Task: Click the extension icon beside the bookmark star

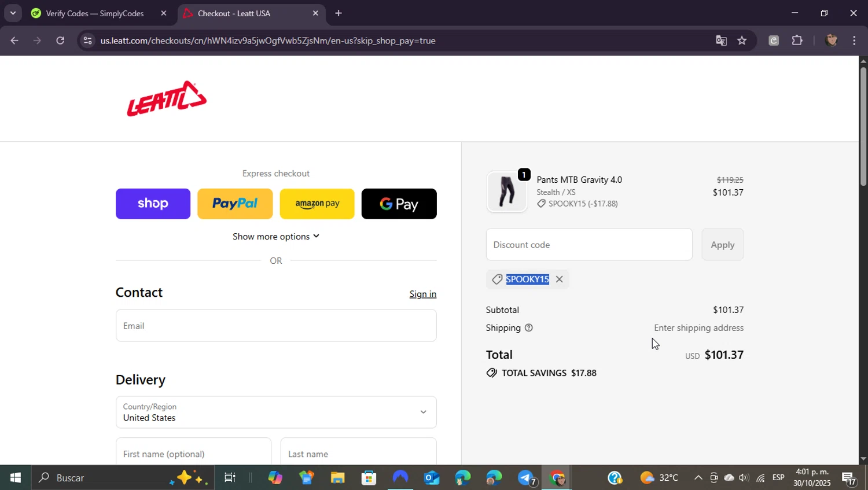Action: click(x=774, y=40)
